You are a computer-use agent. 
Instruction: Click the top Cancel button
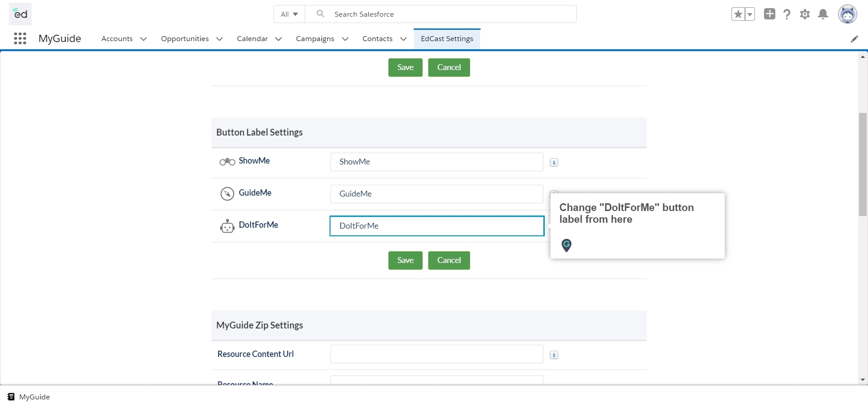[x=449, y=67]
